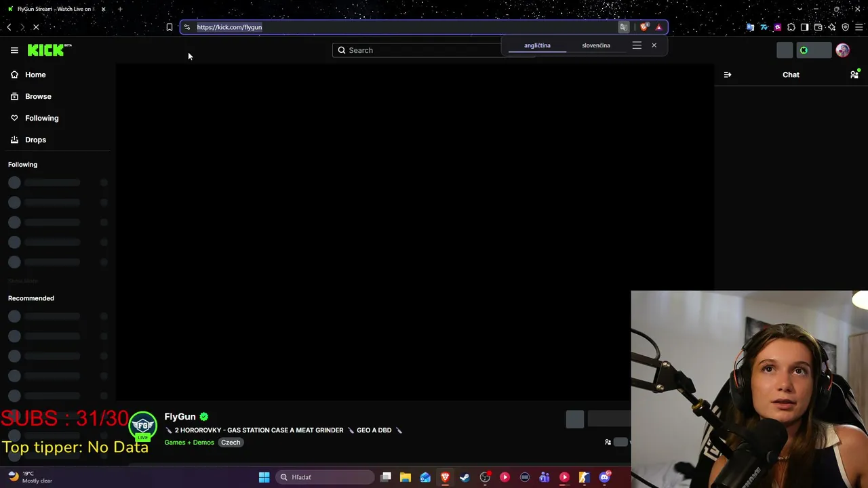Open Brave Wallet

point(818,27)
